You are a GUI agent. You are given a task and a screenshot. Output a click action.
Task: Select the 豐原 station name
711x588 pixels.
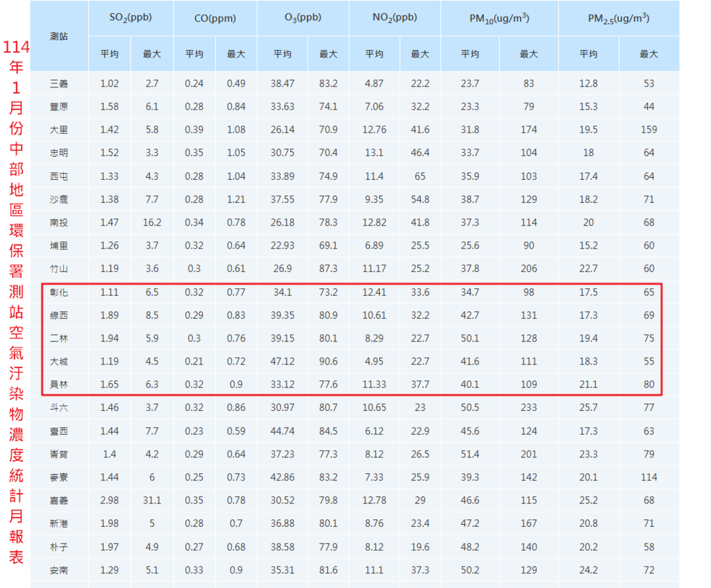click(59, 106)
